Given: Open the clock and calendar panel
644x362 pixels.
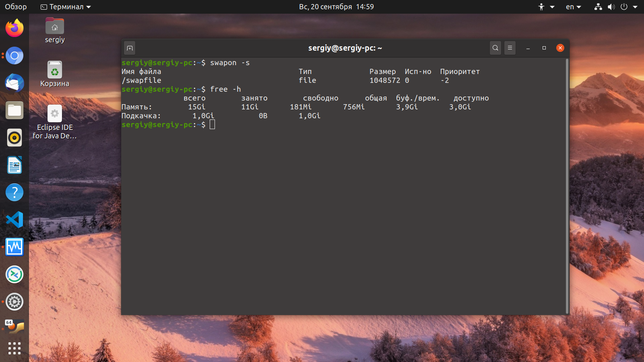Looking at the screenshot, I should [336, 7].
